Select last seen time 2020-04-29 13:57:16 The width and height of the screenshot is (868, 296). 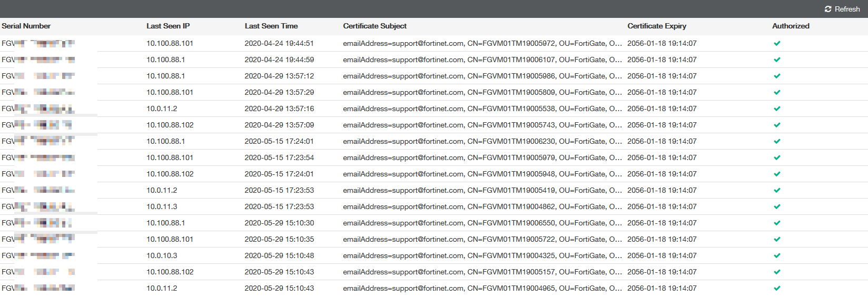[x=279, y=108]
